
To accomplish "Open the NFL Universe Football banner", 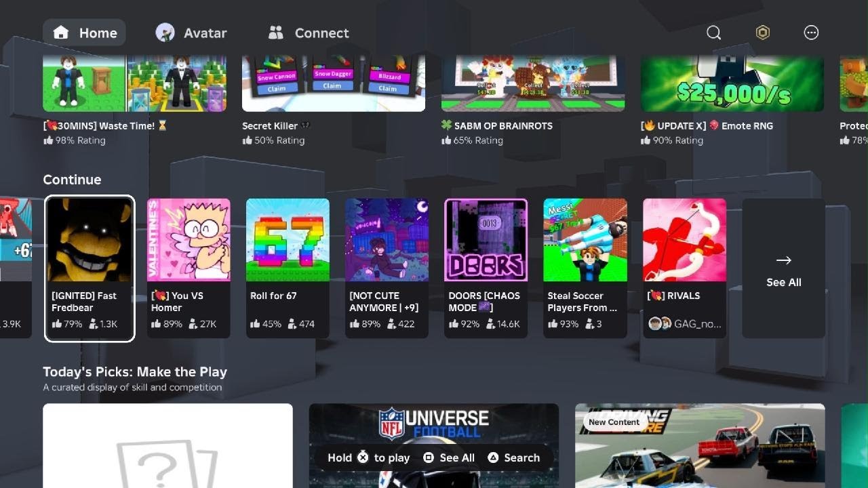I will coord(434,445).
